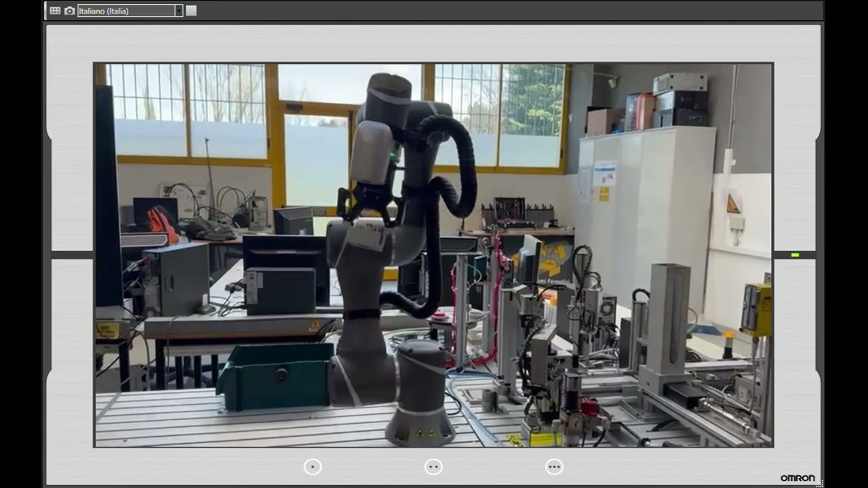
Task: Click the grid view icon in top toolbar
Action: click(56, 11)
